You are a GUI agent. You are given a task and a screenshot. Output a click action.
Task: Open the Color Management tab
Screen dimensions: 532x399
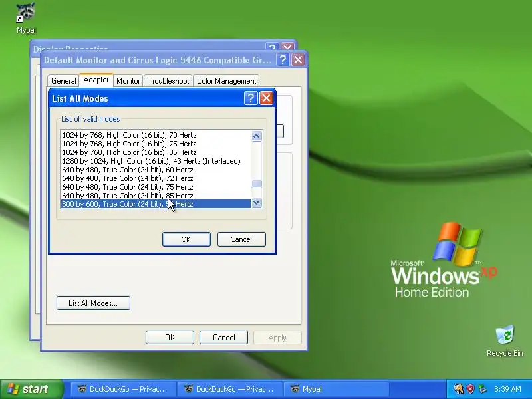(226, 81)
